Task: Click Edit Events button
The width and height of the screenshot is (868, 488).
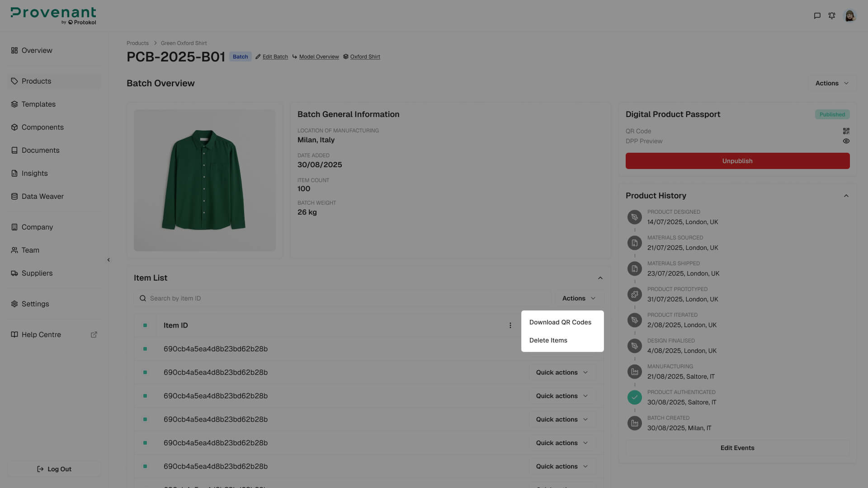Action: click(x=737, y=448)
